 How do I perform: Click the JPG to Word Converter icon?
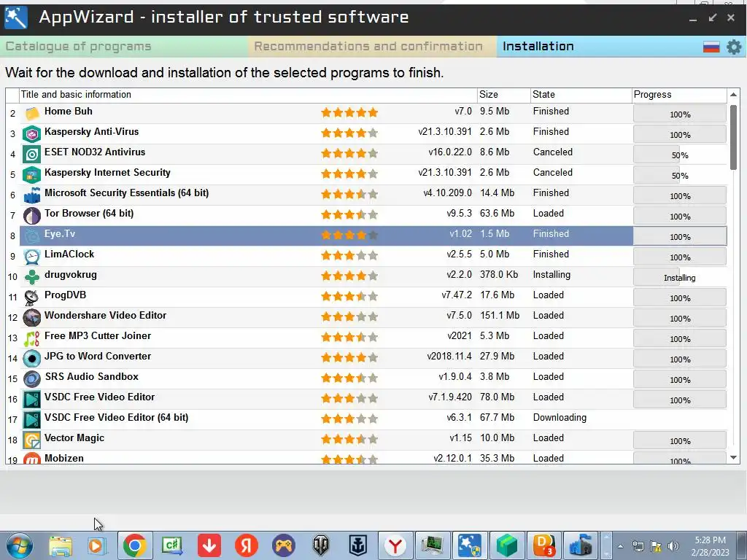[32, 359]
